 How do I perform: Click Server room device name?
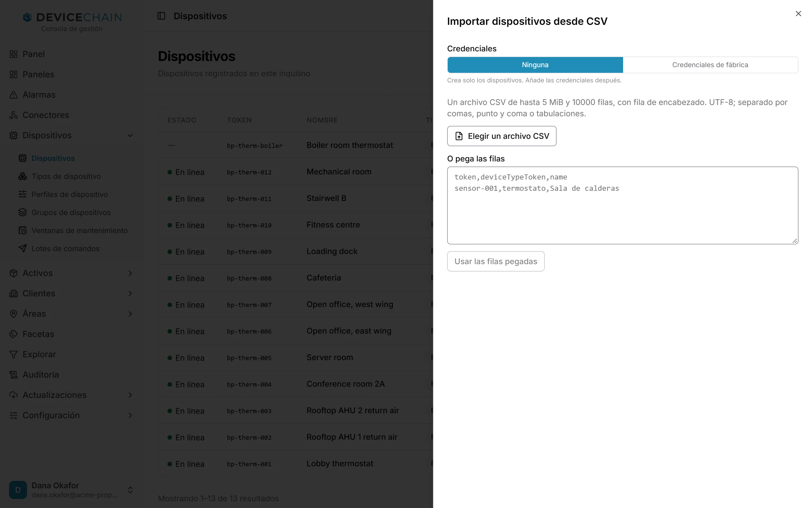[330, 358]
